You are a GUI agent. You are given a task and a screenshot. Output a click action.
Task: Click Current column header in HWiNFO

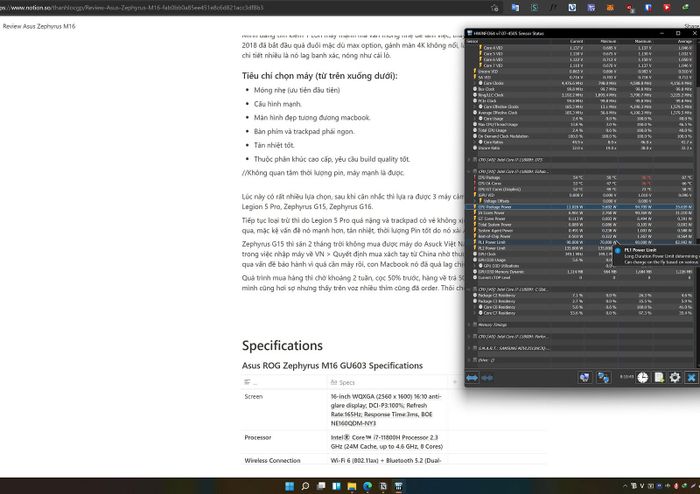click(576, 42)
